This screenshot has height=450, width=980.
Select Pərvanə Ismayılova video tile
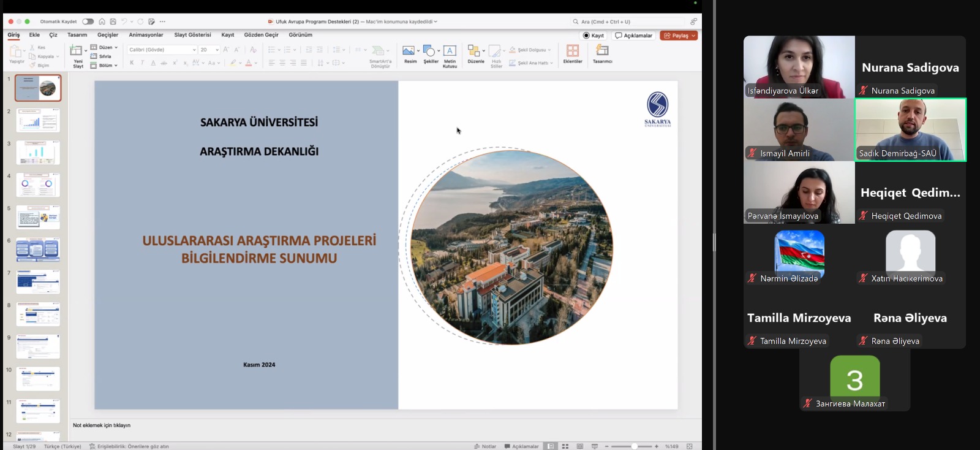click(x=799, y=193)
